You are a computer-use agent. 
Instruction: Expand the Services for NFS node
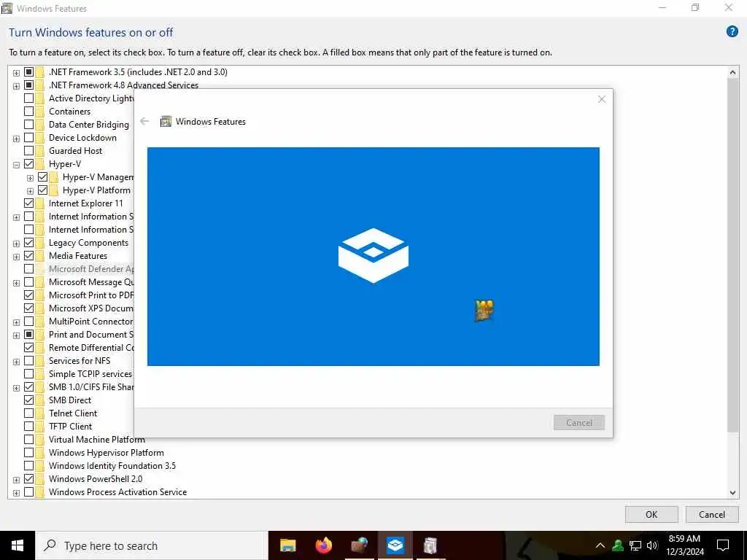[x=16, y=362]
